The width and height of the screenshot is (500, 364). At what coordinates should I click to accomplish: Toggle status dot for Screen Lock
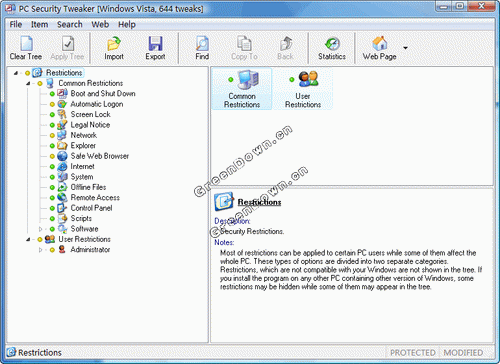tap(52, 114)
